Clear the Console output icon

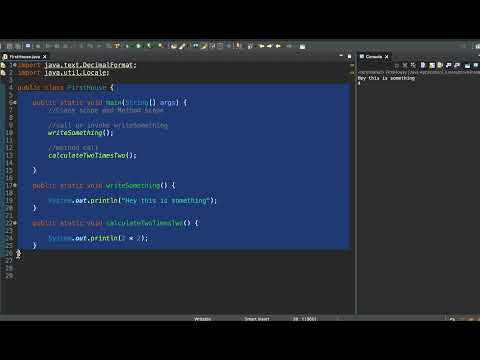click(x=423, y=65)
